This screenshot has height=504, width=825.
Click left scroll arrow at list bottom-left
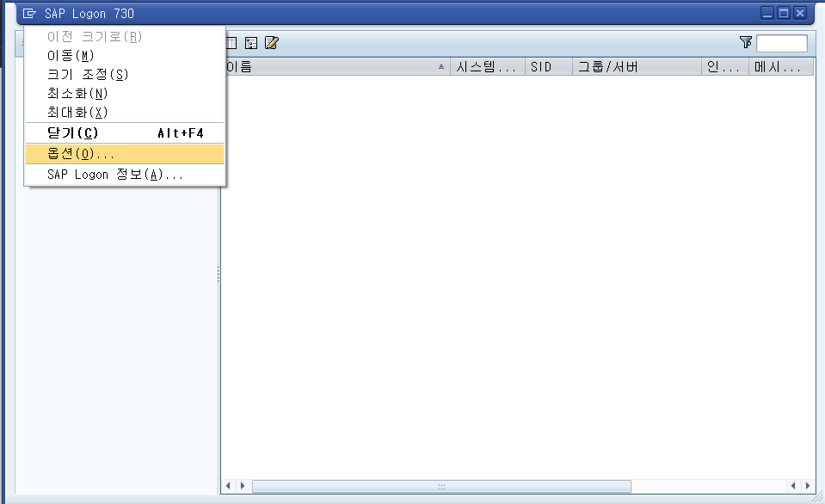[228, 486]
